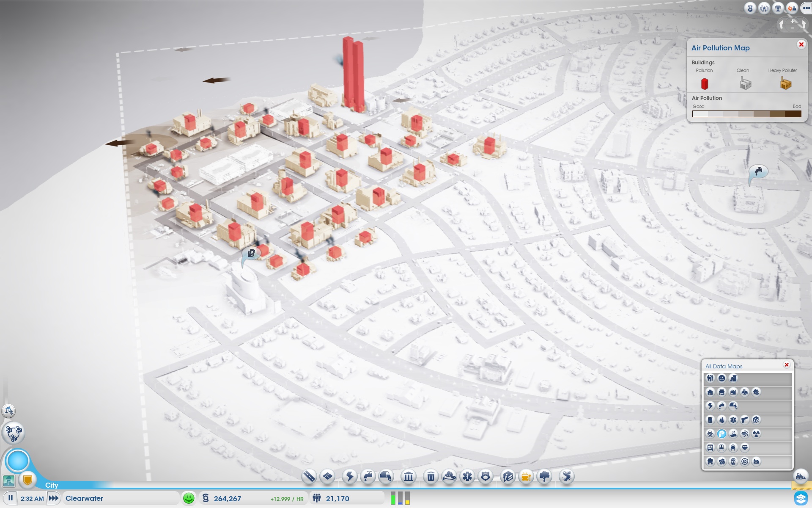This screenshot has height=508, width=812.
Task: Show the camera data map icon
Action: tap(756, 461)
